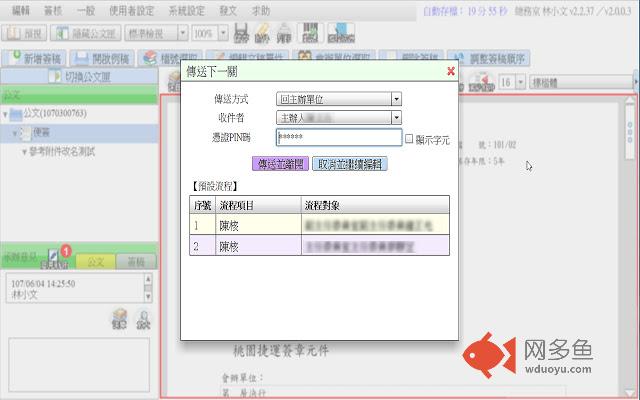Viewport: 640px width, 400px height.
Task: Click the 新增簽稿 button
Action: (34, 58)
